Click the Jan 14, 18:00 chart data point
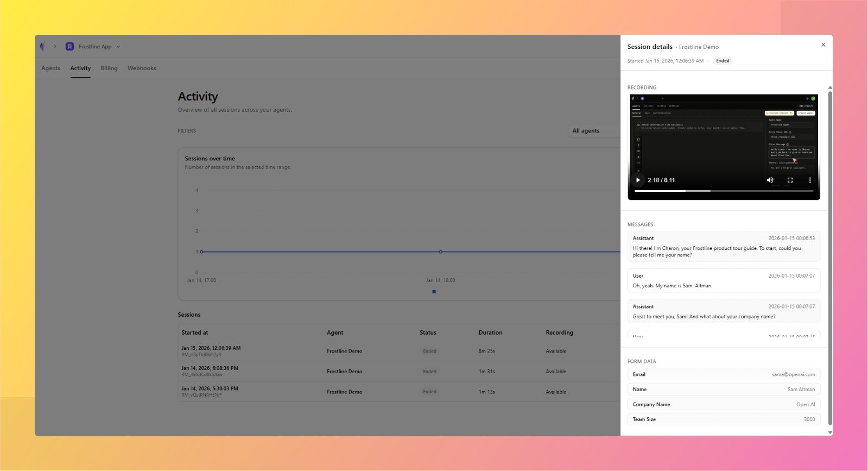The height and width of the screenshot is (471, 868). point(440,252)
